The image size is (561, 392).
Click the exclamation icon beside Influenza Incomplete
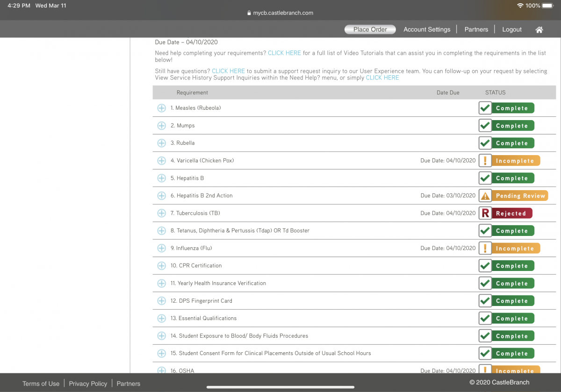pos(485,248)
